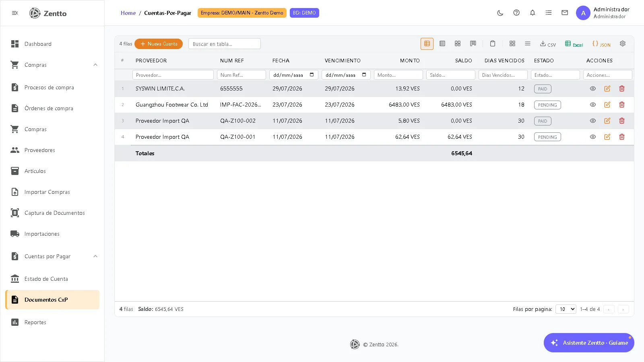This screenshot has height=362, width=644.
Task: Open Captura de Documentos
Action: click(52, 213)
